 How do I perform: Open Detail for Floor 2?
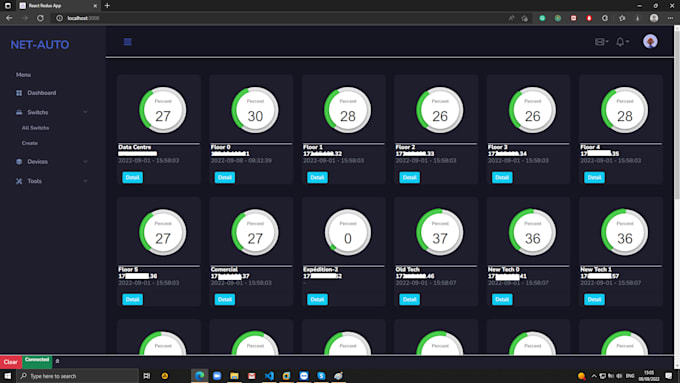click(x=409, y=177)
